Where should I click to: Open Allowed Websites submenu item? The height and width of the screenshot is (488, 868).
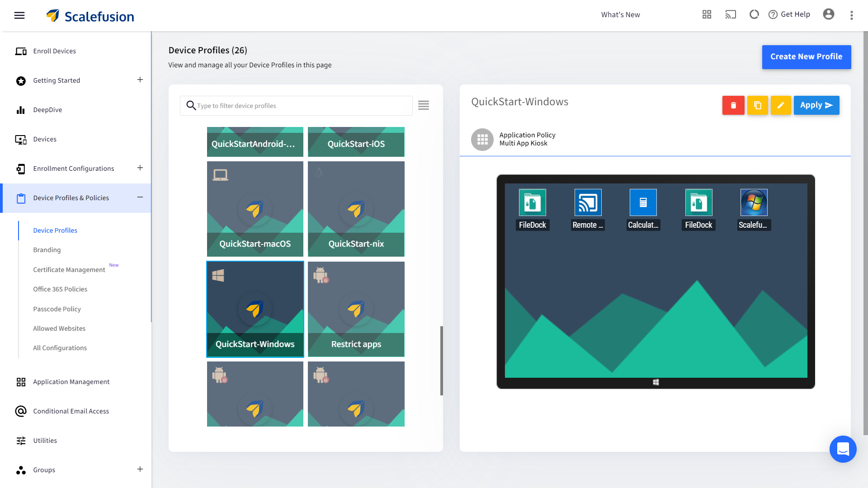point(59,328)
